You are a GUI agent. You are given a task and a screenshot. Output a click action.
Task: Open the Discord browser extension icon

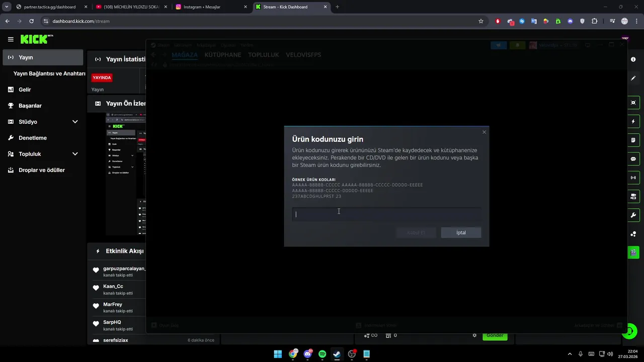(x=570, y=21)
